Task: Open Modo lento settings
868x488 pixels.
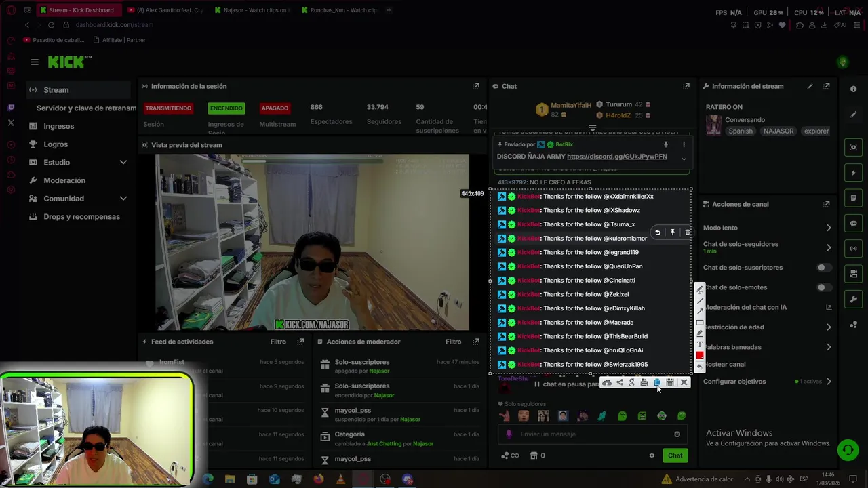Action: [x=767, y=228]
